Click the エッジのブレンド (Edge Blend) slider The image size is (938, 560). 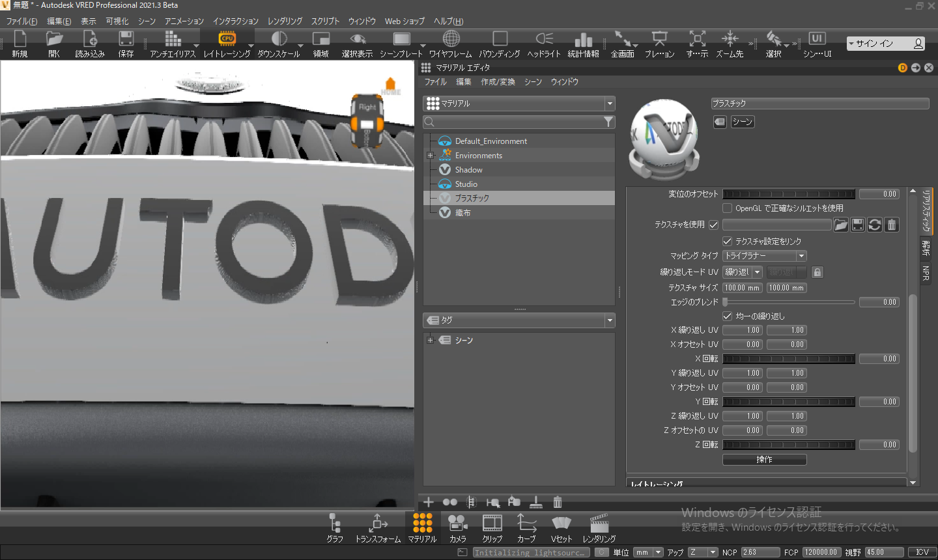(x=789, y=302)
